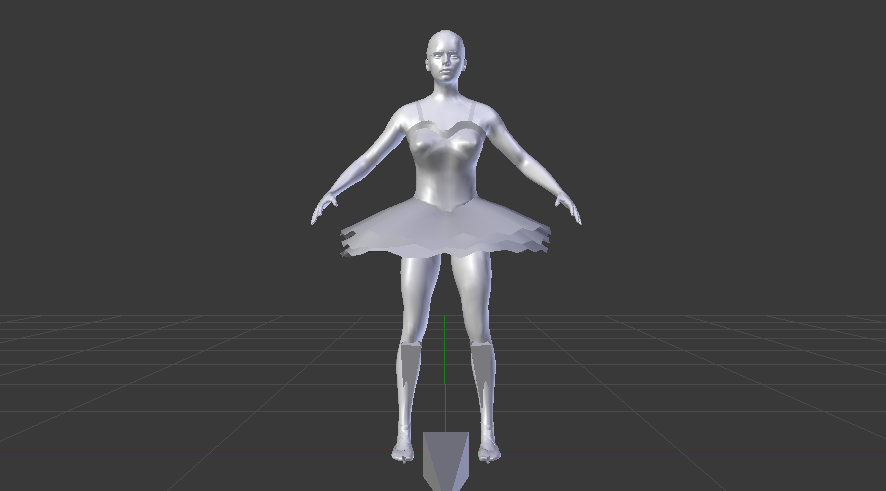
Task: Select the tutu skirt mesh
Action: point(445,230)
